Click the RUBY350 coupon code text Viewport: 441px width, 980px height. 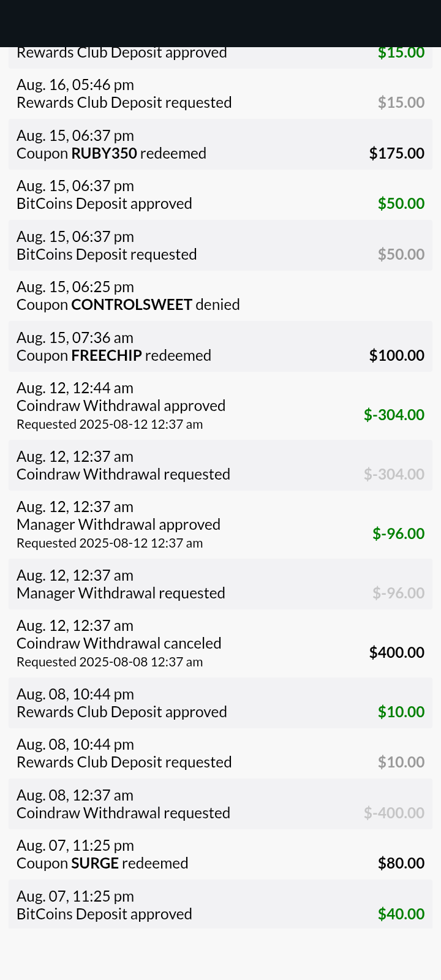pos(104,153)
